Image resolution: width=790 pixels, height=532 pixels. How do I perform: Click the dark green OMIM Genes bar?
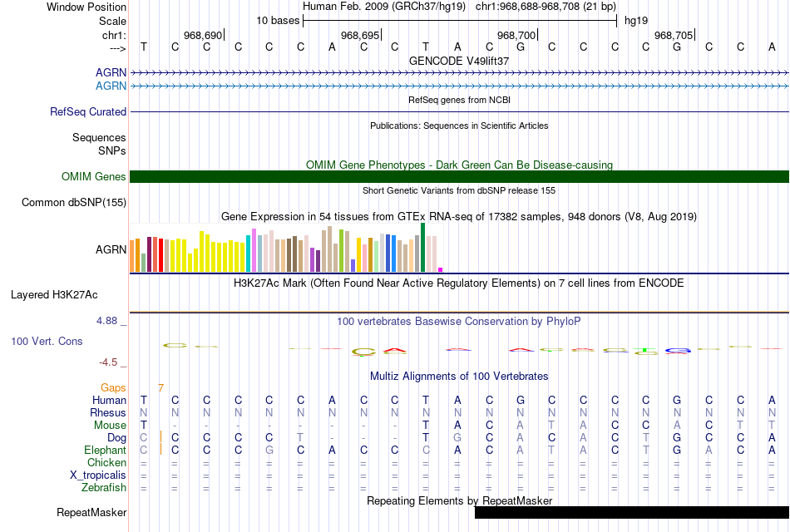pos(459,176)
